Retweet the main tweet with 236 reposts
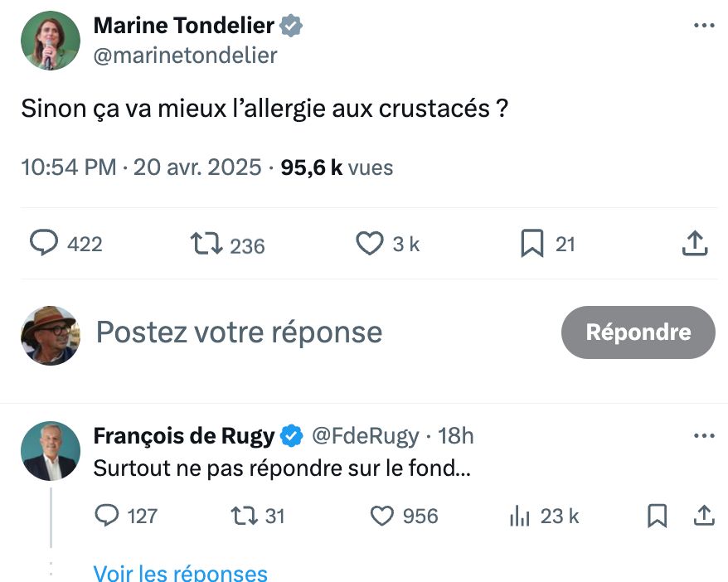 pos(205,244)
